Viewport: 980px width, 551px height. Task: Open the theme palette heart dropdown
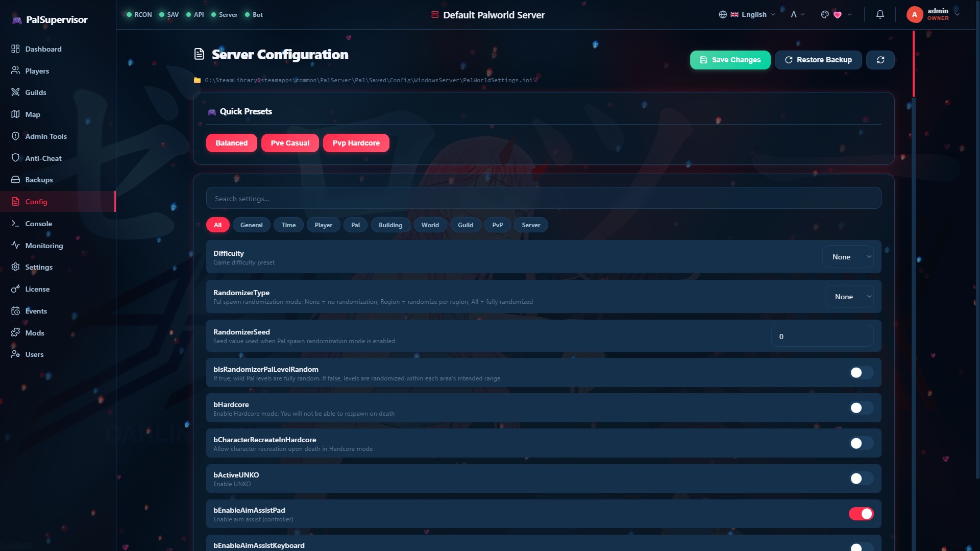pyautogui.click(x=836, y=15)
